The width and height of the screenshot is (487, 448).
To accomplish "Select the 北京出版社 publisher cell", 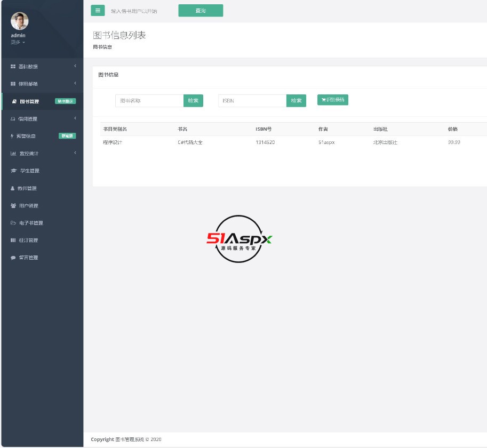I will pos(386,142).
